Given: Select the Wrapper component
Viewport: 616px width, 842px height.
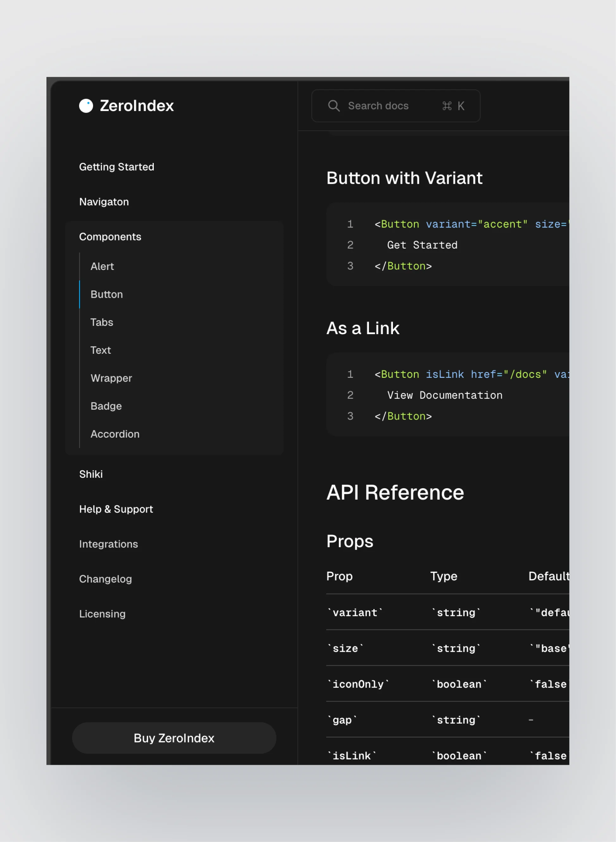Looking at the screenshot, I should pos(111,378).
